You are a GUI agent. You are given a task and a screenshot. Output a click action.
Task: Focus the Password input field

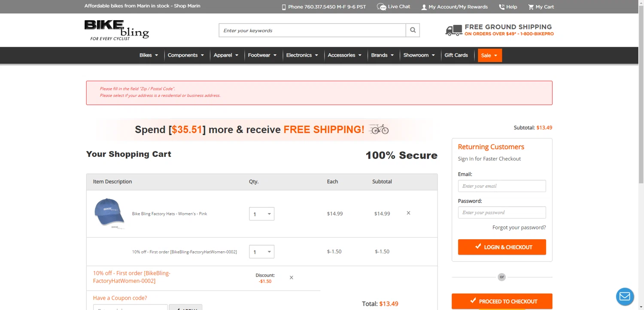tap(502, 213)
